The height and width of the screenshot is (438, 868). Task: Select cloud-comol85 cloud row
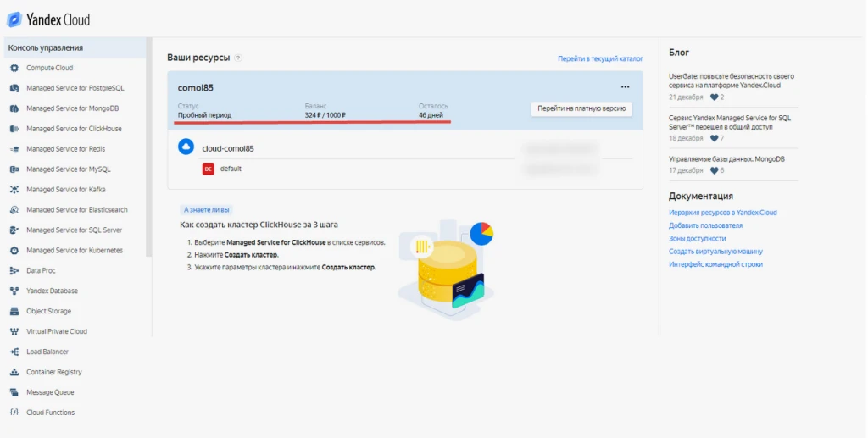pos(405,147)
